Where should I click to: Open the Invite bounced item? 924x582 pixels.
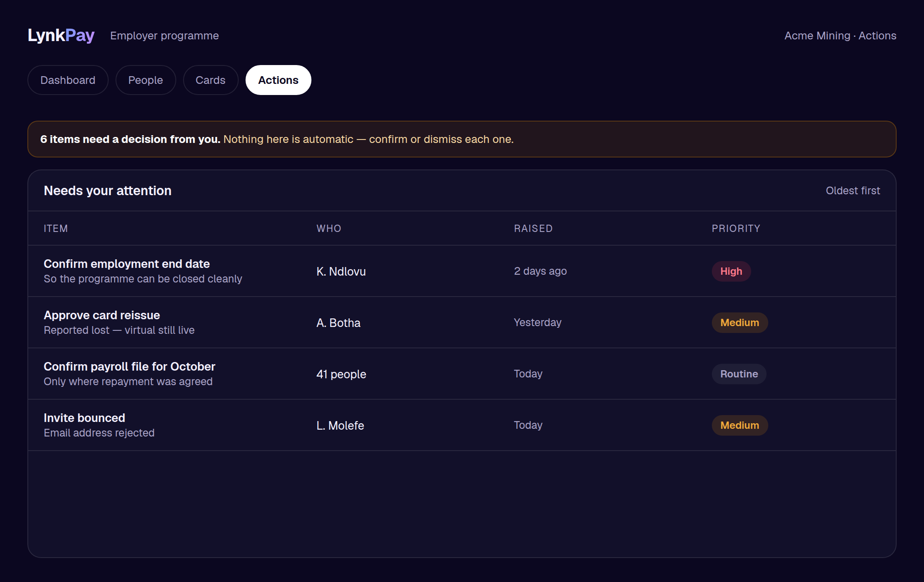pyautogui.click(x=462, y=425)
